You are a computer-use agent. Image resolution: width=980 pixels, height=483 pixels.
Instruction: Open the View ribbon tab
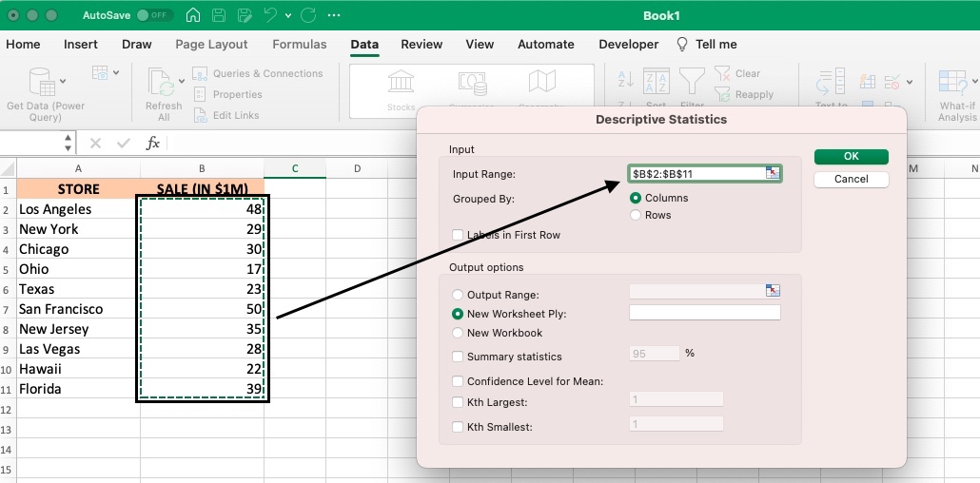480,45
